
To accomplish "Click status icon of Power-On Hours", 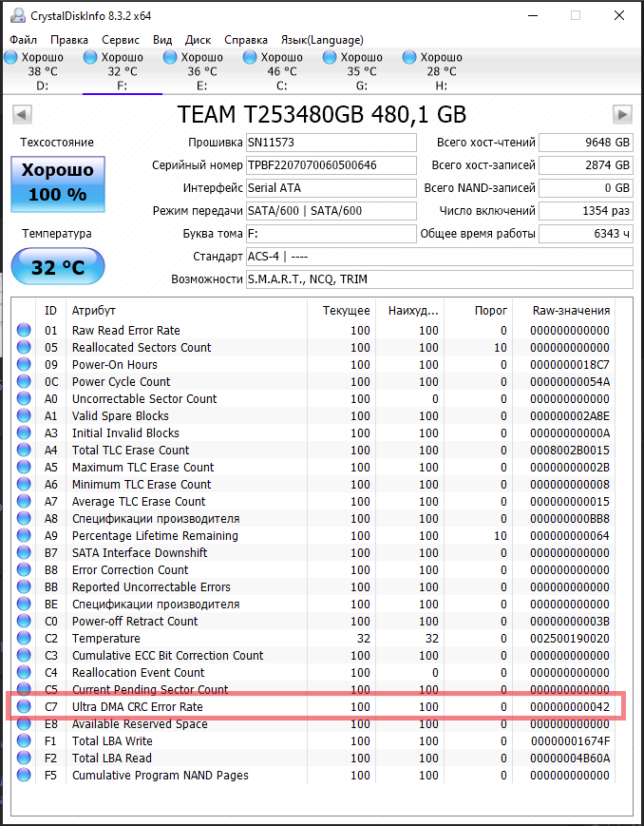I will [24, 364].
